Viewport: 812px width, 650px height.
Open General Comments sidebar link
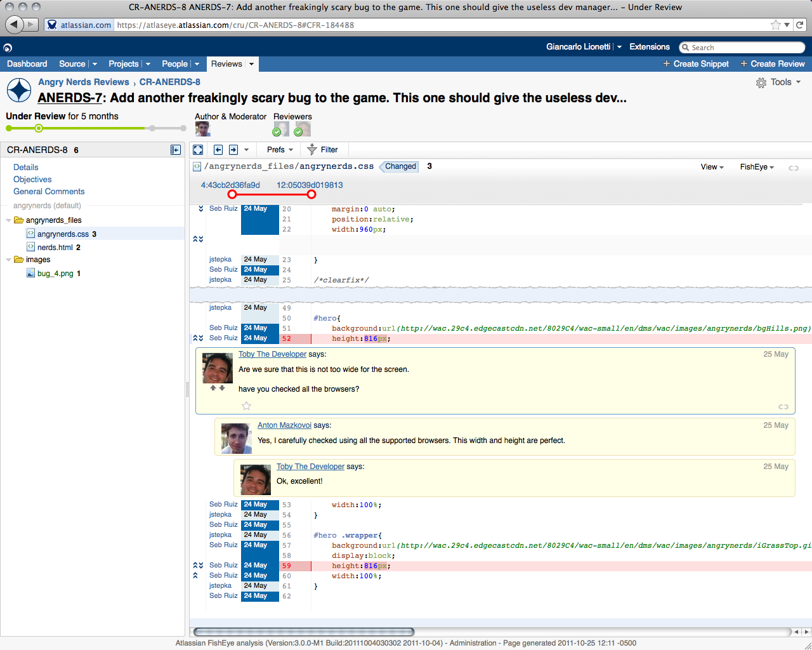pyautogui.click(x=49, y=192)
